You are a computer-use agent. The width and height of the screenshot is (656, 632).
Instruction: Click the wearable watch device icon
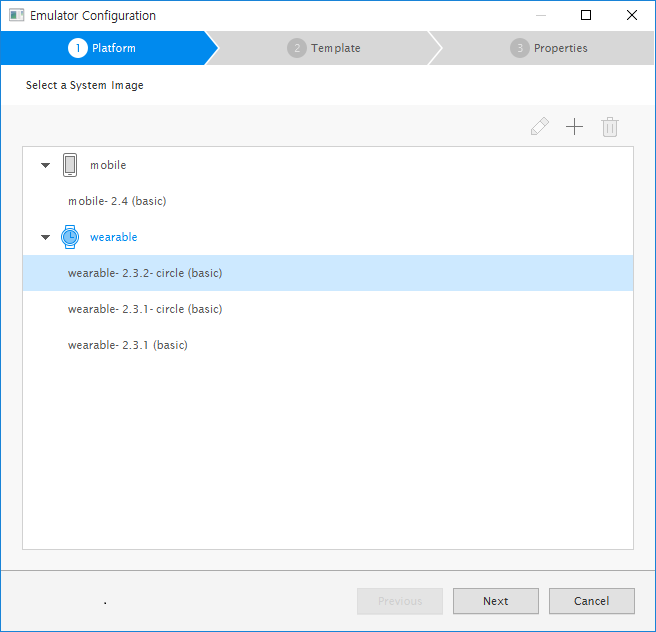70,237
